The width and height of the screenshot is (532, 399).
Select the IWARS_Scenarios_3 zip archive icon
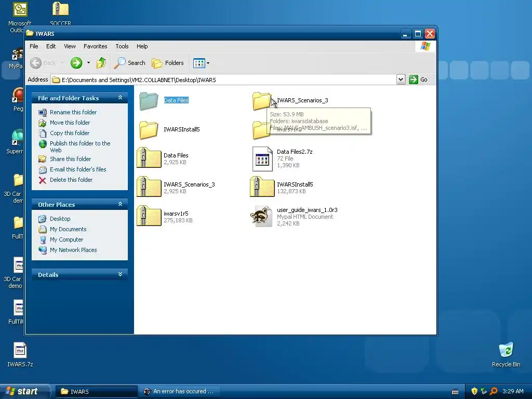click(149, 187)
